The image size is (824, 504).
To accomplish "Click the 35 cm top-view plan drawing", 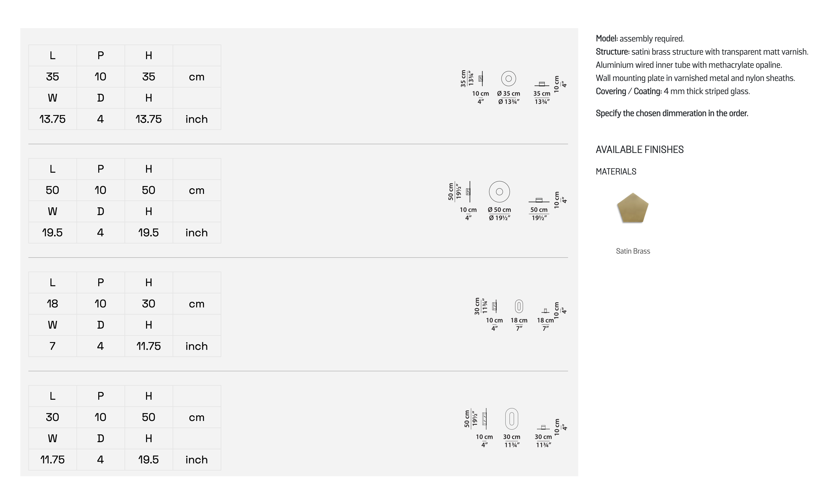I will 542,84.
